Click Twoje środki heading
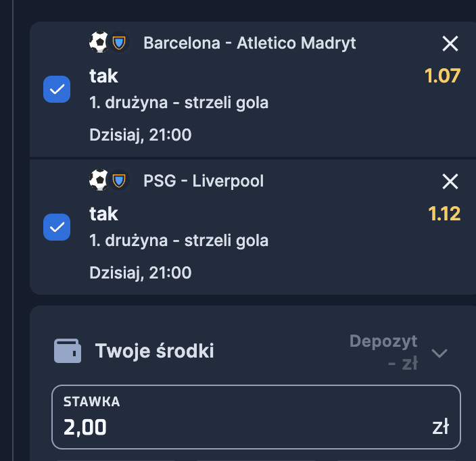476x461 pixels. (154, 351)
